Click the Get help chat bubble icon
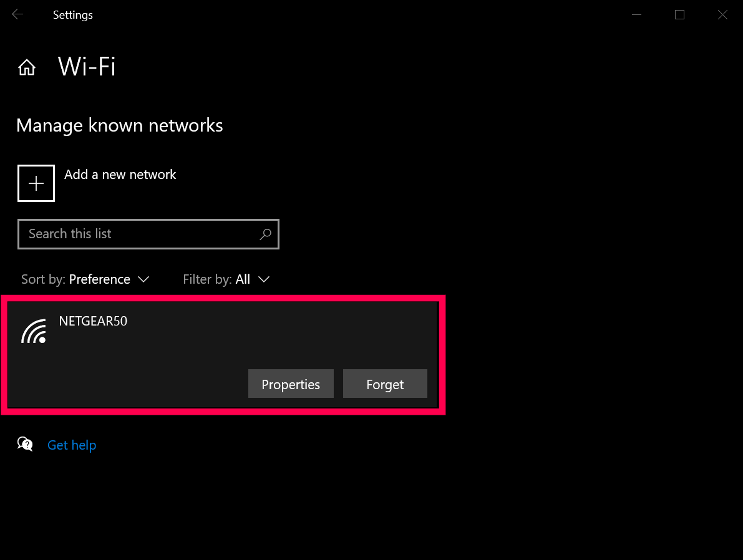Viewport: 743px width, 560px height. [x=25, y=444]
